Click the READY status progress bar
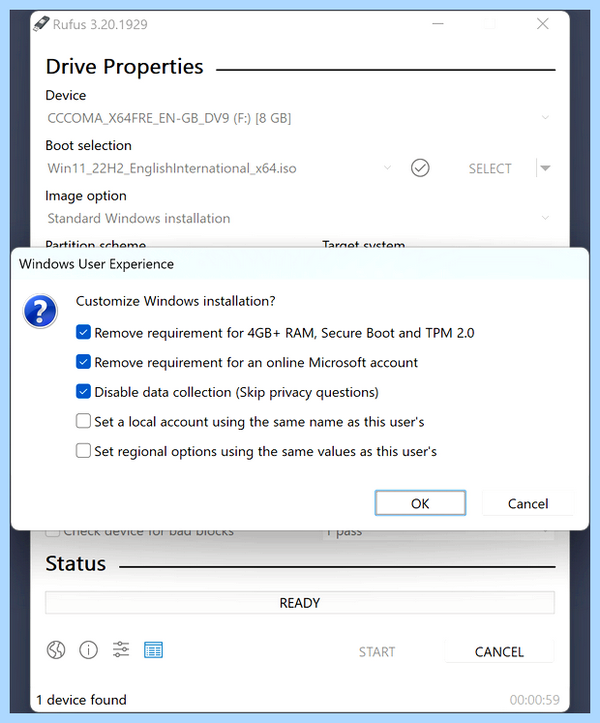The image size is (600, 723). click(x=300, y=603)
